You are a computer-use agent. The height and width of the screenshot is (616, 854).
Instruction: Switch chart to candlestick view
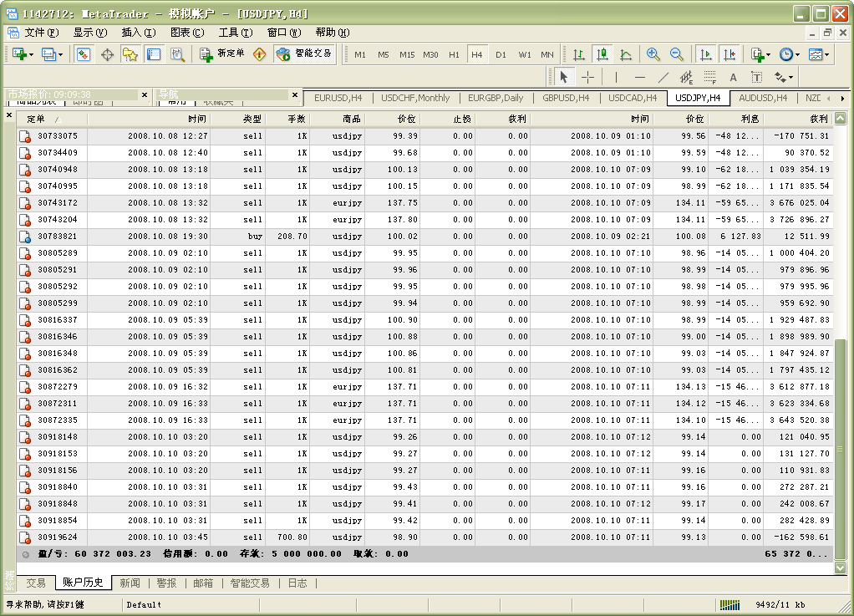click(x=602, y=54)
